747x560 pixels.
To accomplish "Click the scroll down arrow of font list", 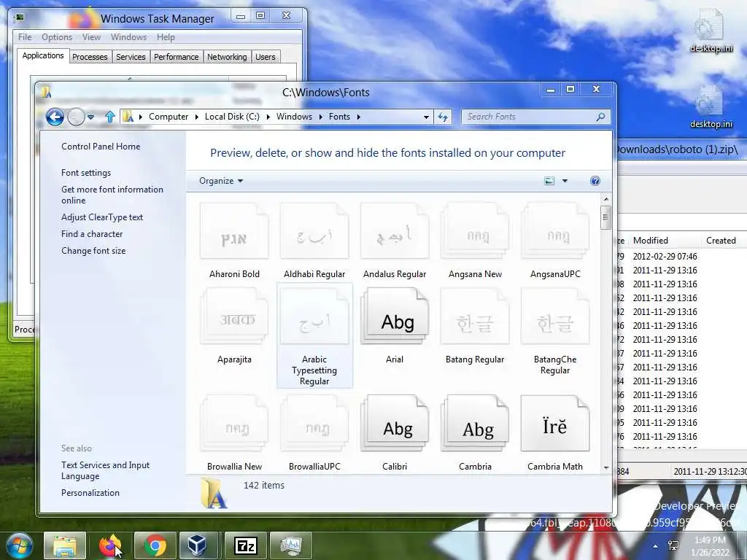I will coord(606,467).
